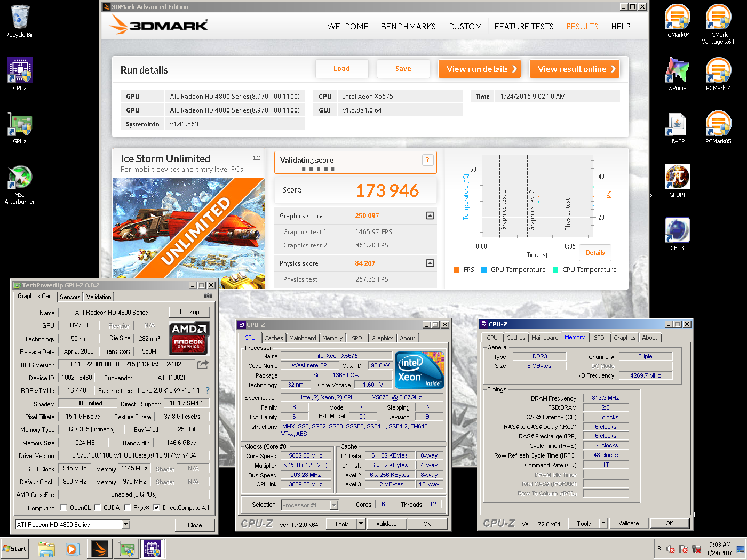Open the HELP tab in 3DMark
Screen dimensions: 747x560
(x=621, y=26)
